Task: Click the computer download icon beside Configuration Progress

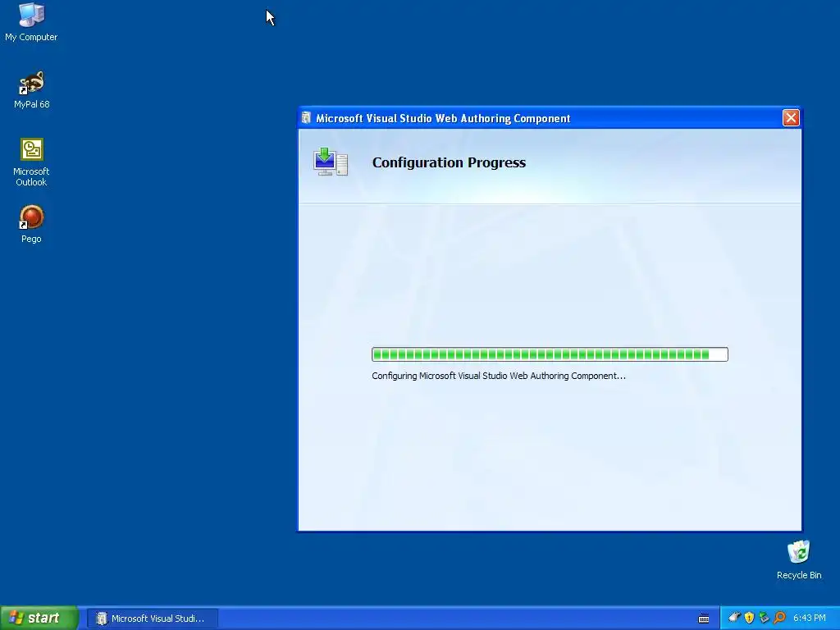Action: point(331,162)
